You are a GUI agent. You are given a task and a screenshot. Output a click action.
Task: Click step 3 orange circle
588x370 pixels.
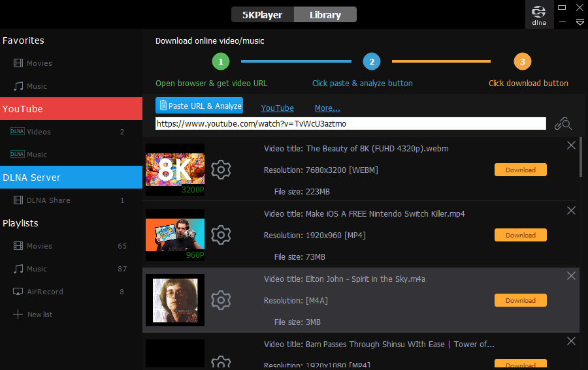click(x=523, y=61)
